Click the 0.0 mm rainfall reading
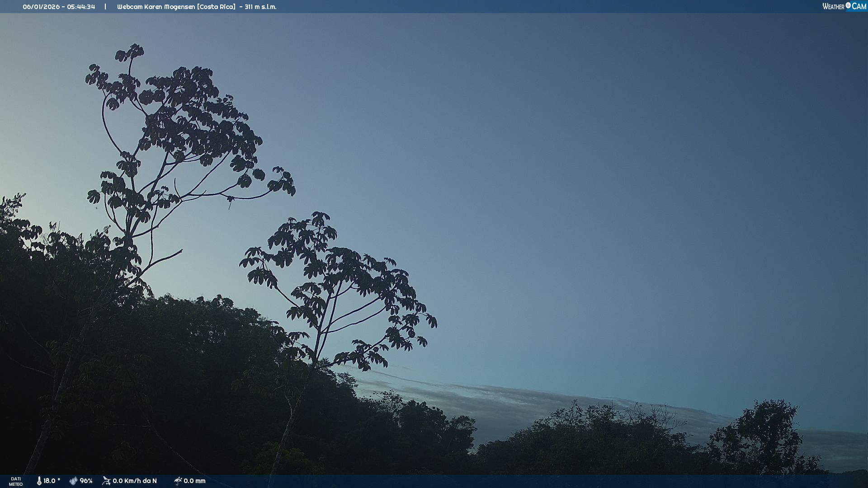This screenshot has width=868, height=488. coord(194,481)
